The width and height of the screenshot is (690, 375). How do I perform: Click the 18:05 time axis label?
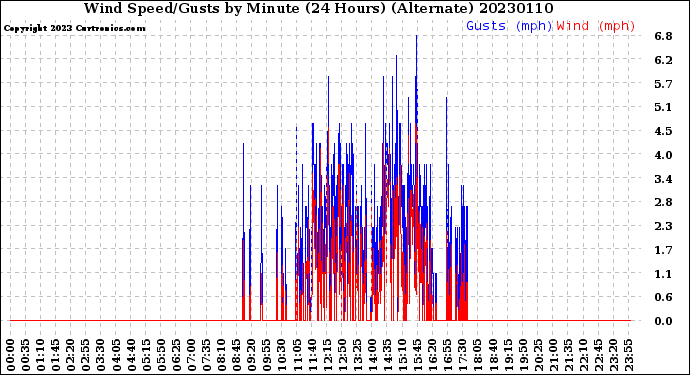[x=477, y=355]
